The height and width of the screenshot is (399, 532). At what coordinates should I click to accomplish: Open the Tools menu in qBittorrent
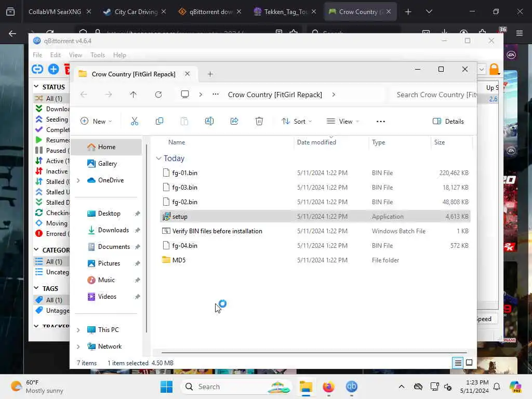click(x=98, y=55)
